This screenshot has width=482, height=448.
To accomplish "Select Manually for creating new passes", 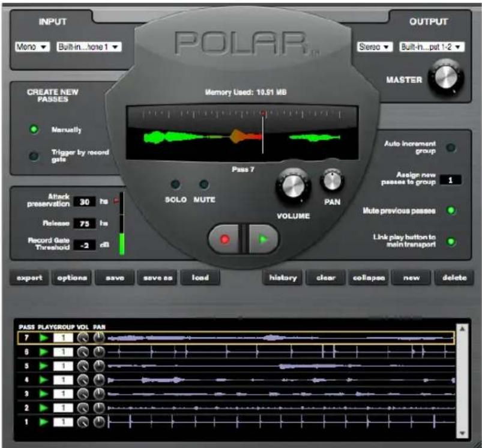I will coord(34,130).
